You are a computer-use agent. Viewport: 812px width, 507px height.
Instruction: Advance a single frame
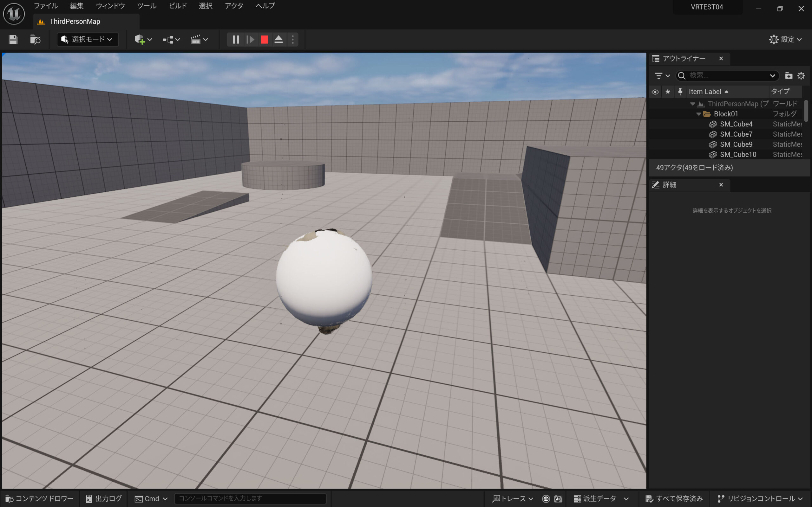(250, 40)
